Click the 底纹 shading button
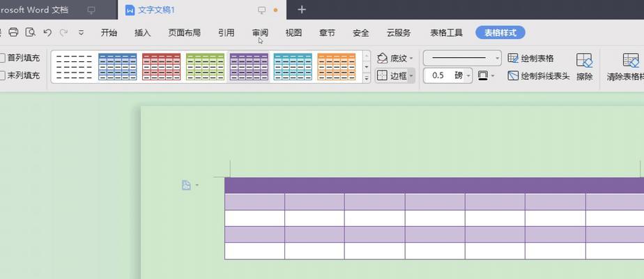This screenshot has height=279, width=644. coord(392,59)
